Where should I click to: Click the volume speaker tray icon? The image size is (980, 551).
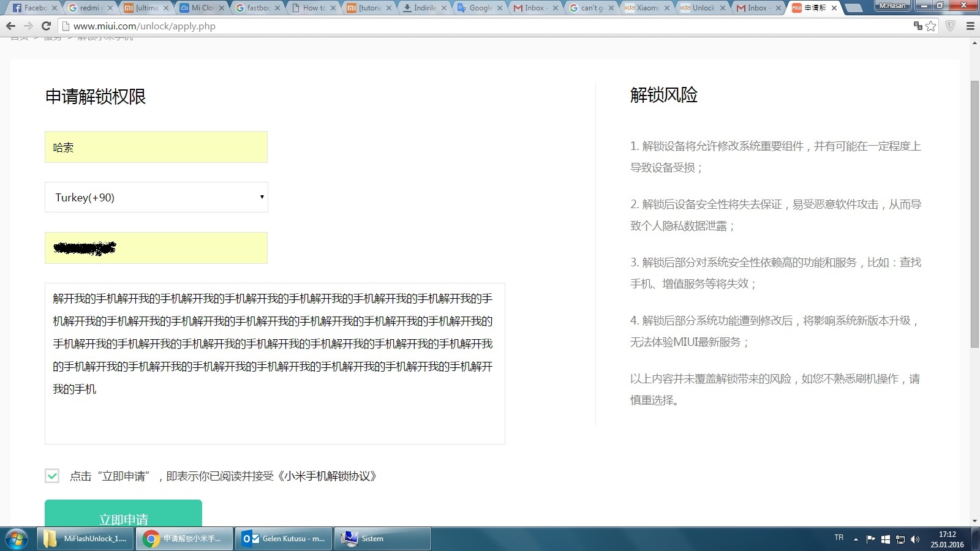coord(915,539)
